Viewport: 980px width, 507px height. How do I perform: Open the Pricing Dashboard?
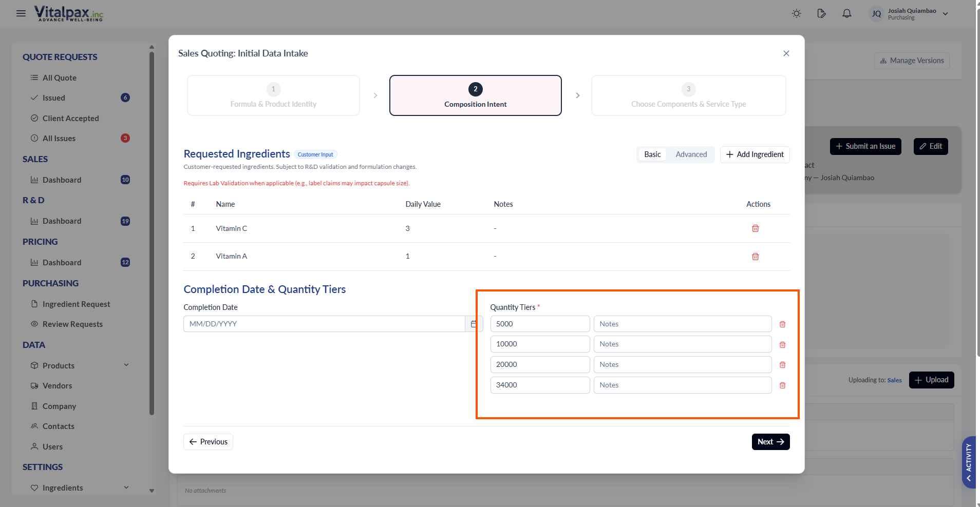(x=80, y=262)
